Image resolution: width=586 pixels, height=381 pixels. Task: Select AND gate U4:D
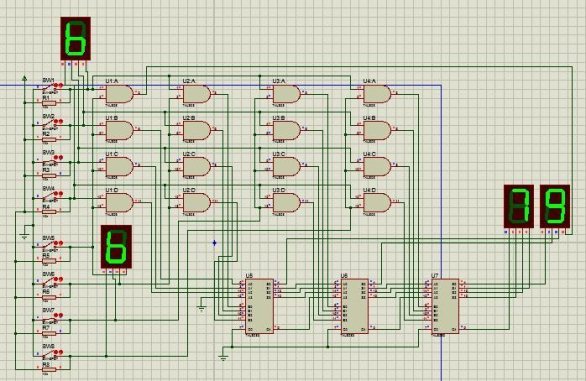pos(377,202)
